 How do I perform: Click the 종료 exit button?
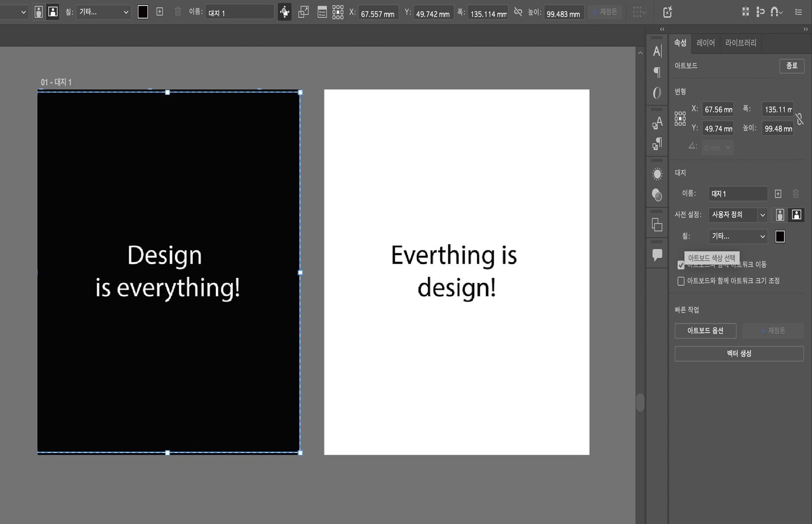tap(791, 66)
